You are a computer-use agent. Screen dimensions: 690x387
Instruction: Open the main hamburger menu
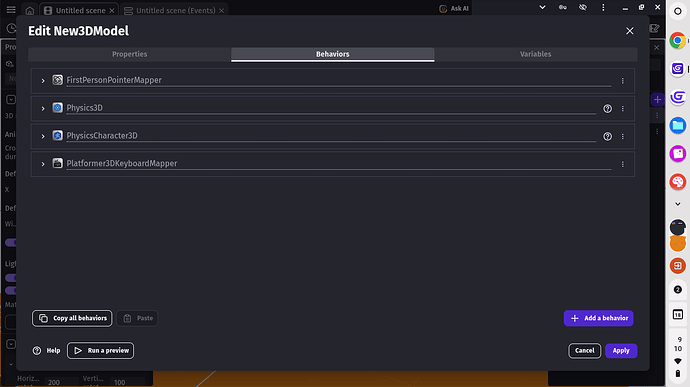[11, 9]
